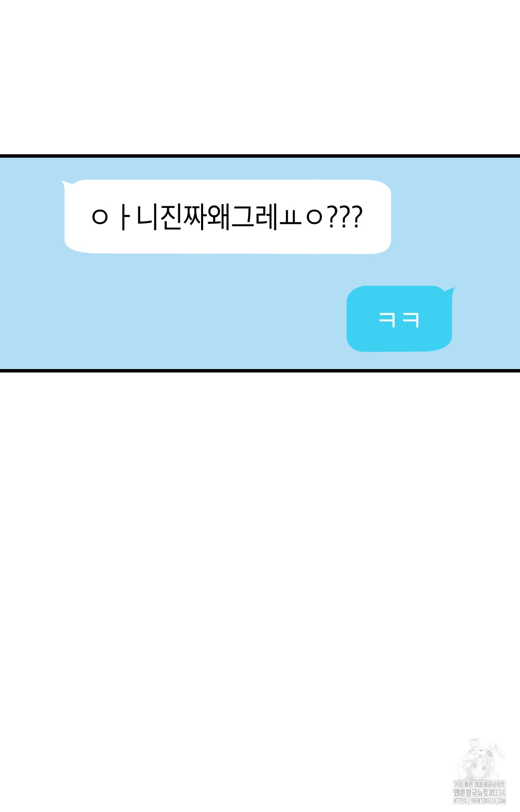Screen dimensions: 520x812
Task: Click the second ㅋ in the reply
Action: click(411, 320)
